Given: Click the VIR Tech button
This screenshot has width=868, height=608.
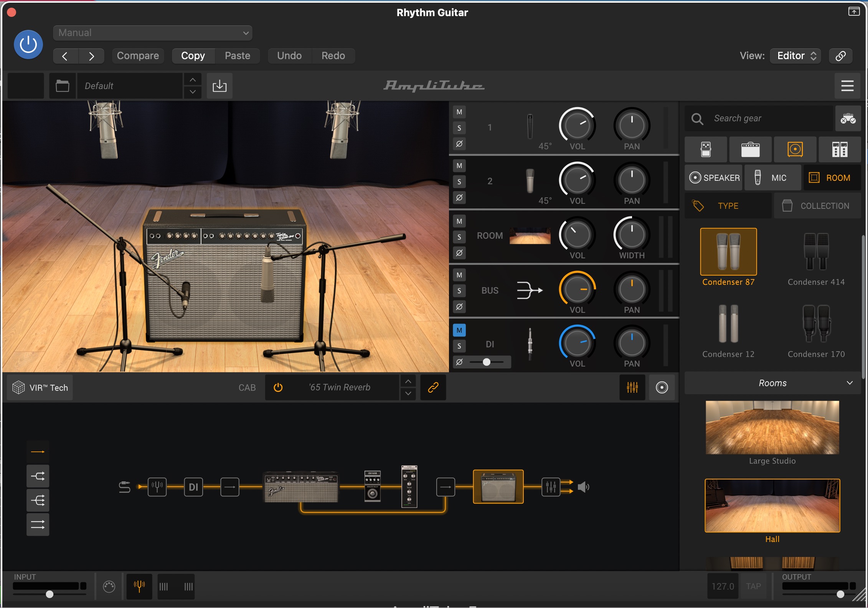Looking at the screenshot, I should pyautogui.click(x=40, y=388).
